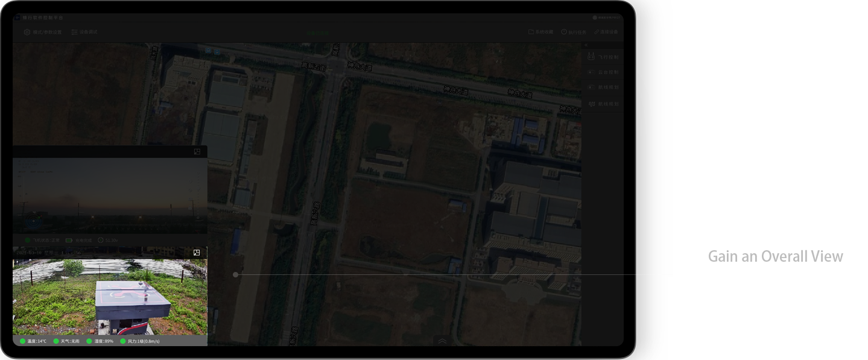Click 执行任务 execute task button
This screenshot has width=868, height=360.
point(573,32)
